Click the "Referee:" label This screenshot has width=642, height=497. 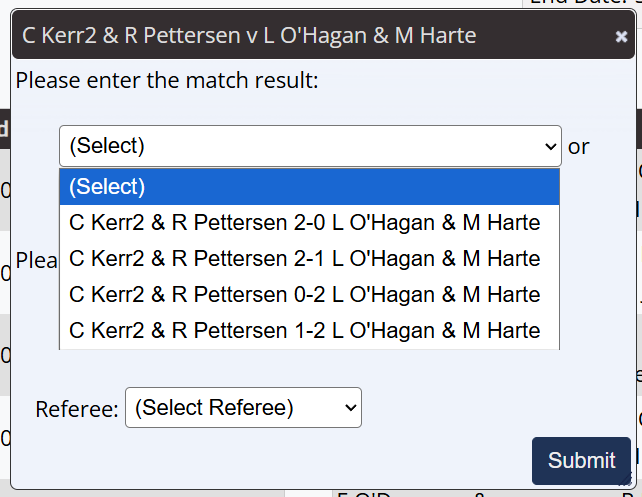(x=77, y=409)
